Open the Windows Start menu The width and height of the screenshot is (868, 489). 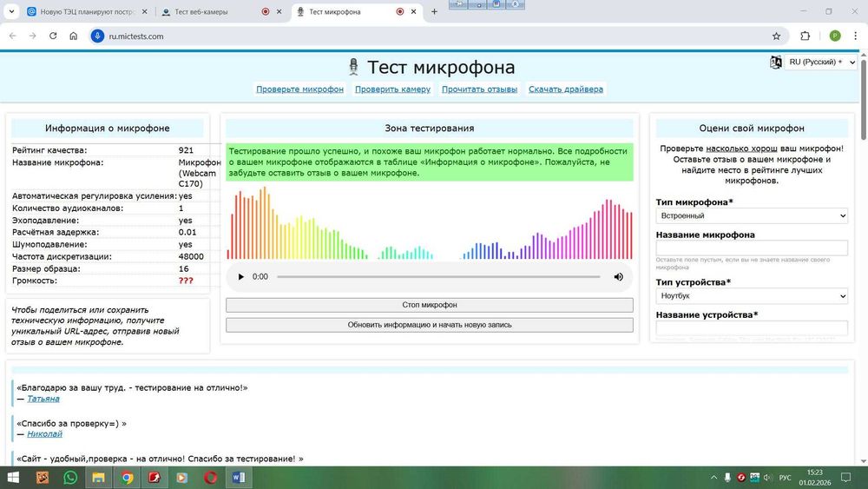tap(12, 478)
